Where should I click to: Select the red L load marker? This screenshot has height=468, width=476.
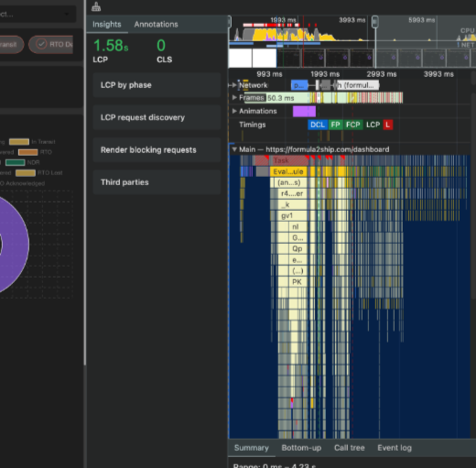[388, 125]
